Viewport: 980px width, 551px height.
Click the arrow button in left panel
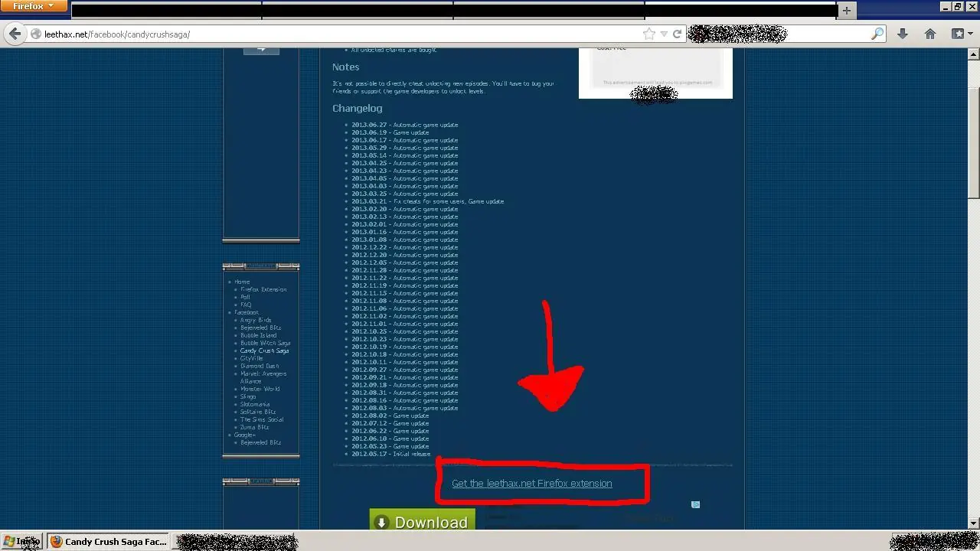click(261, 49)
